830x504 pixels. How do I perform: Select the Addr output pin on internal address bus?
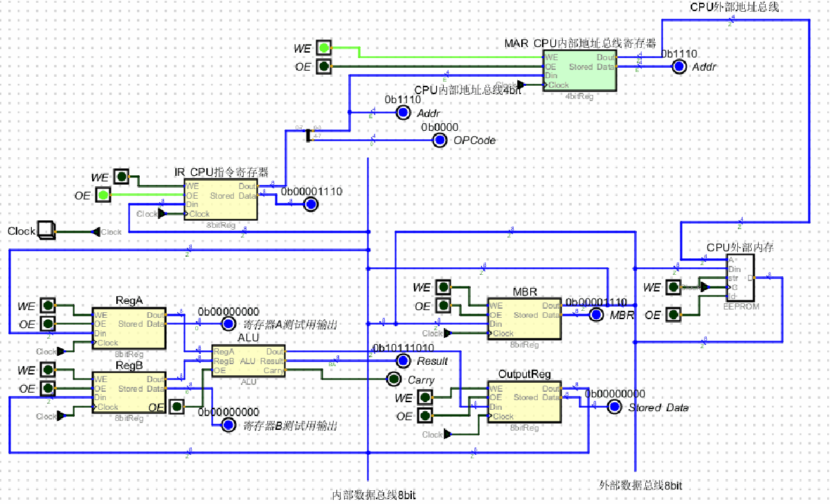404,113
